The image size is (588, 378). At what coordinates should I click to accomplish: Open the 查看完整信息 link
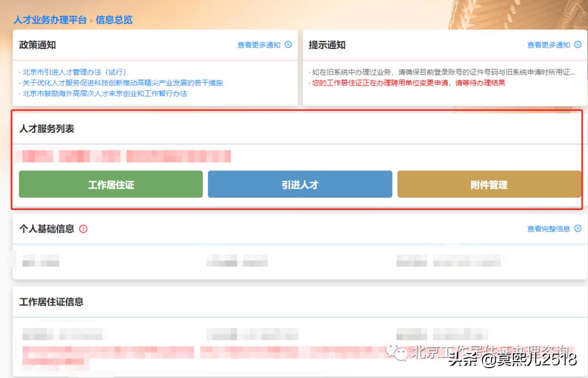click(549, 229)
